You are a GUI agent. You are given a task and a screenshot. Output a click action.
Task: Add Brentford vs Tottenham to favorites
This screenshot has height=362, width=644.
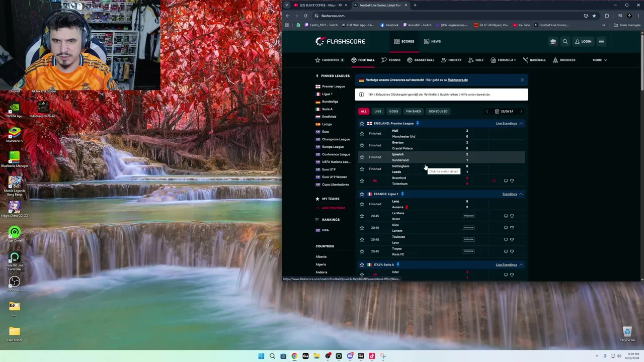(x=362, y=180)
